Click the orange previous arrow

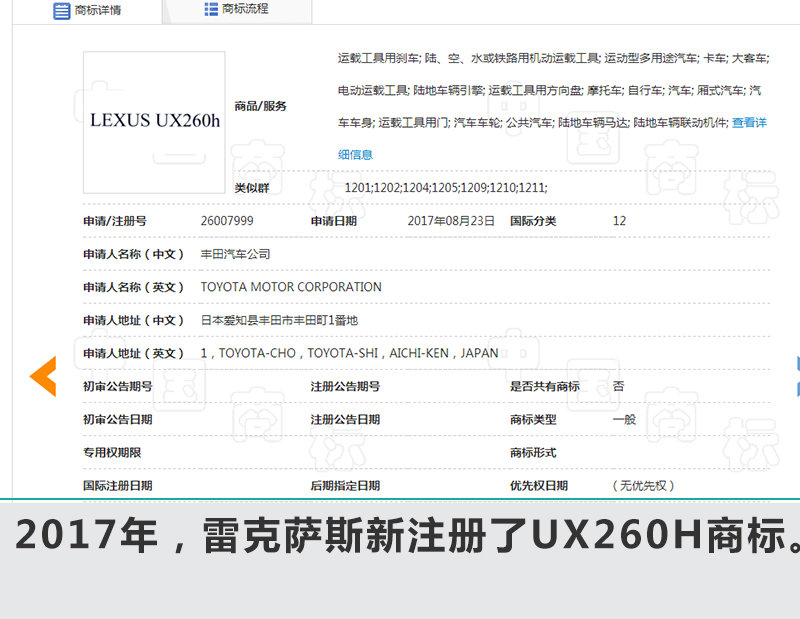(43, 377)
